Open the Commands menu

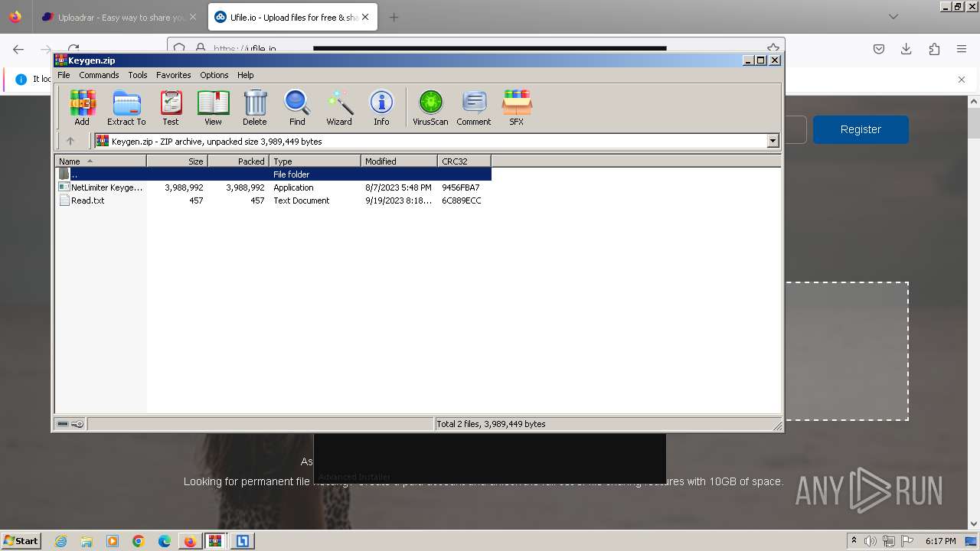[99, 75]
